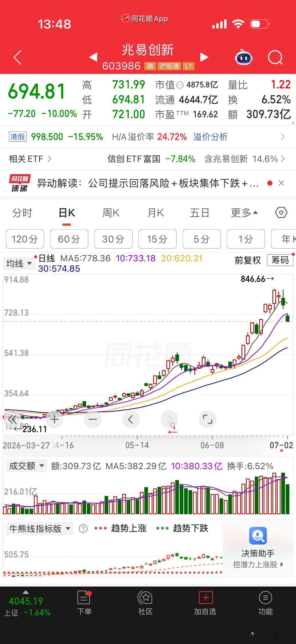Tap the 市盈TTM 169.62 value
Screen dimensions: 296x644
187,114
